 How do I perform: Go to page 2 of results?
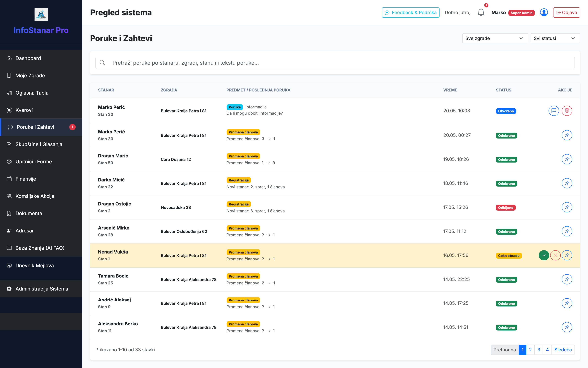(x=530, y=350)
